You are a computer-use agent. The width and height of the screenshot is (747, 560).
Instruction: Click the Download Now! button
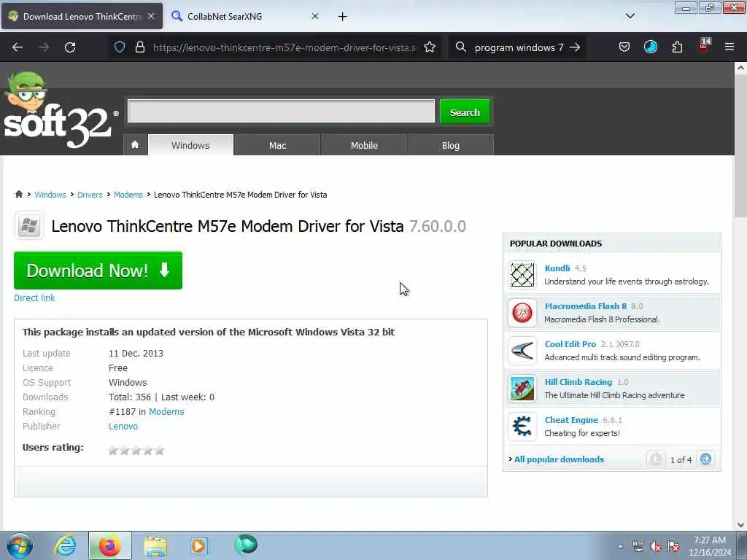pos(98,271)
